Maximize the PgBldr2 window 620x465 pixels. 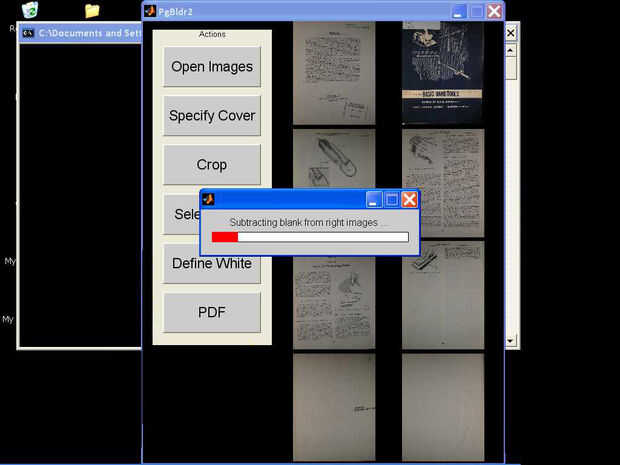coord(476,11)
